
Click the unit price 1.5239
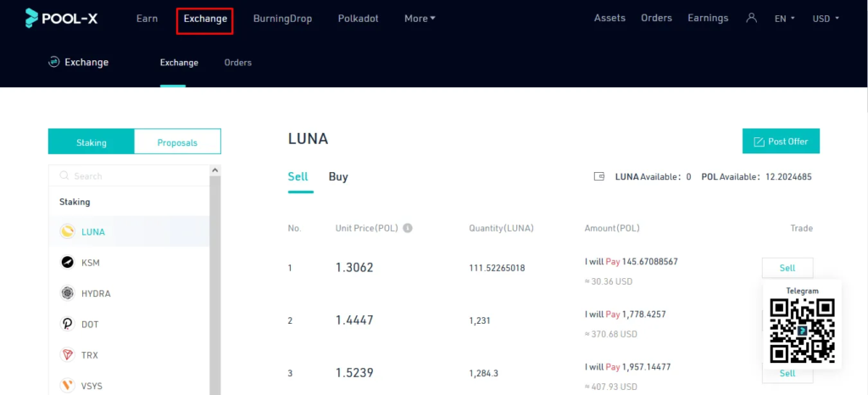[x=354, y=373]
